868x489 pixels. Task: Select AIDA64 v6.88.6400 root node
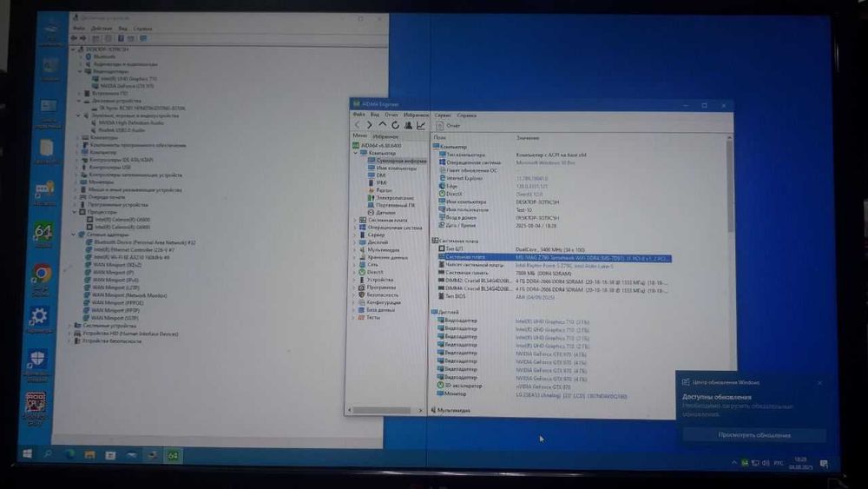pyautogui.click(x=377, y=146)
